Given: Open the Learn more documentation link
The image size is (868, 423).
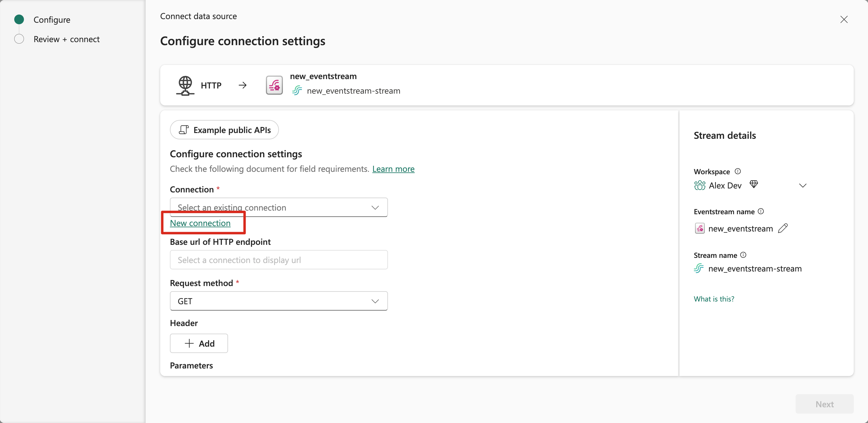Looking at the screenshot, I should point(393,169).
